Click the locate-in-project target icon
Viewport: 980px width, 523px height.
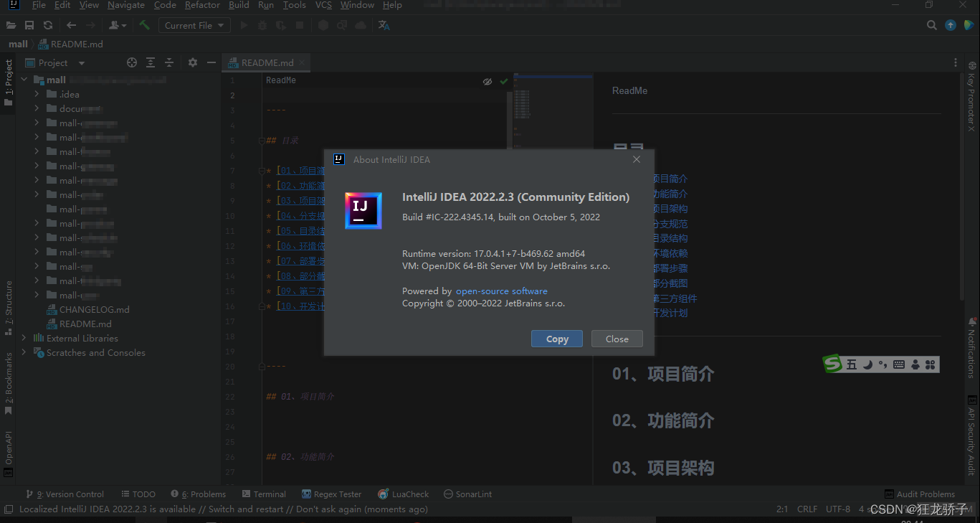(132, 62)
